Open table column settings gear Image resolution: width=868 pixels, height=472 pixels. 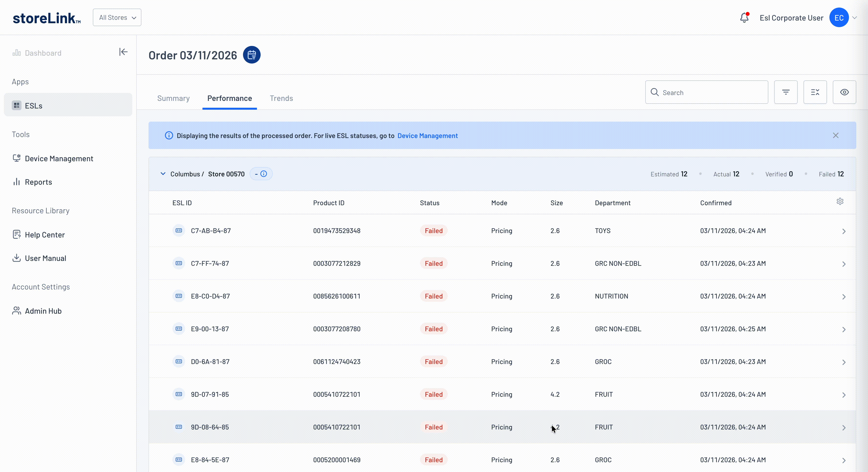click(840, 201)
